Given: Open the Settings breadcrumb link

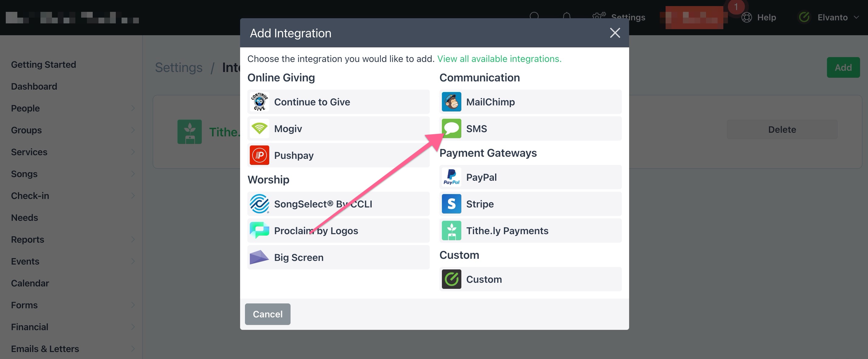Looking at the screenshot, I should 179,67.
